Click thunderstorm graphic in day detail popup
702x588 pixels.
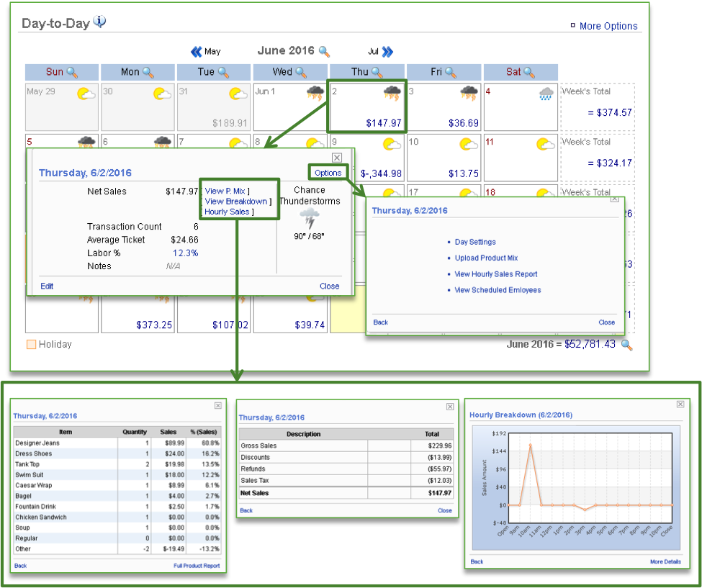pos(310,218)
